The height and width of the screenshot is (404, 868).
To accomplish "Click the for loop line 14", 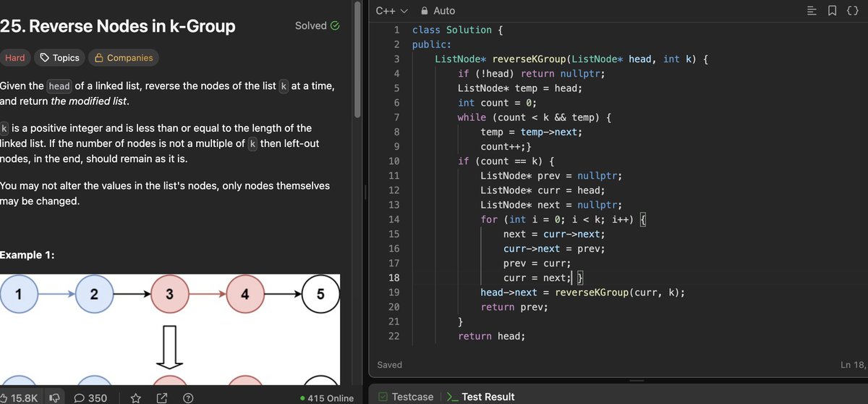I will [x=563, y=219].
